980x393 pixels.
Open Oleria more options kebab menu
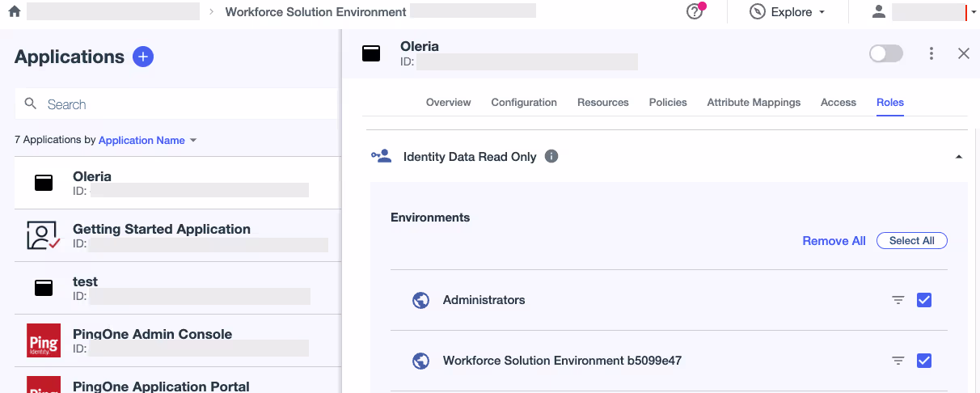click(x=931, y=53)
